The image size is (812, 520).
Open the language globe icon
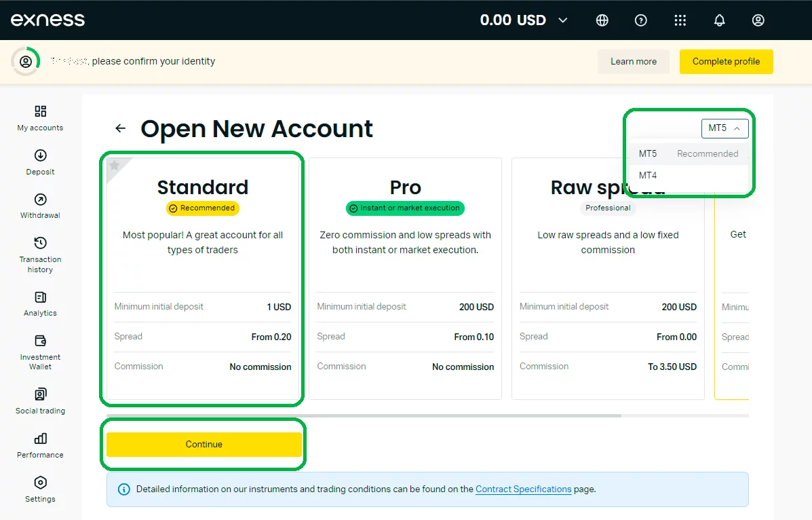[x=602, y=20]
